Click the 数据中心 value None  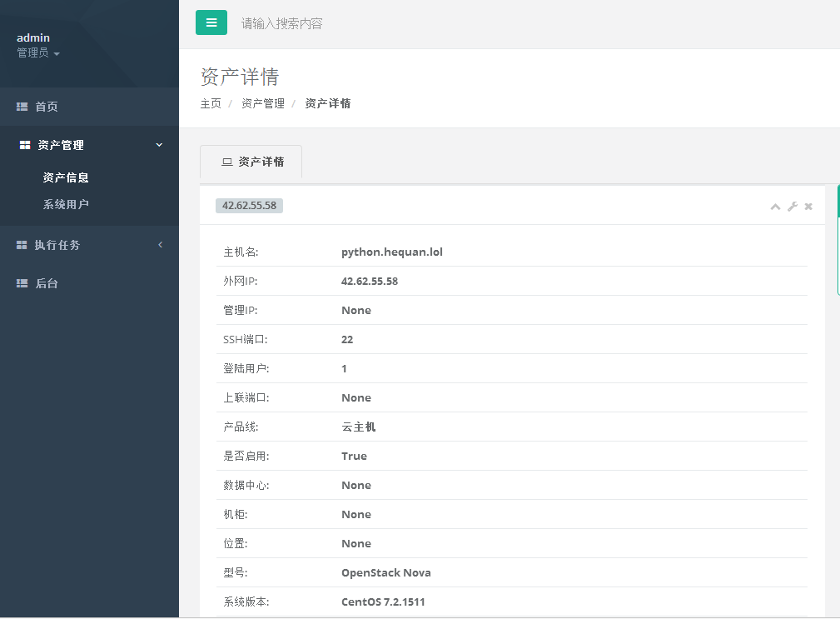coord(356,485)
